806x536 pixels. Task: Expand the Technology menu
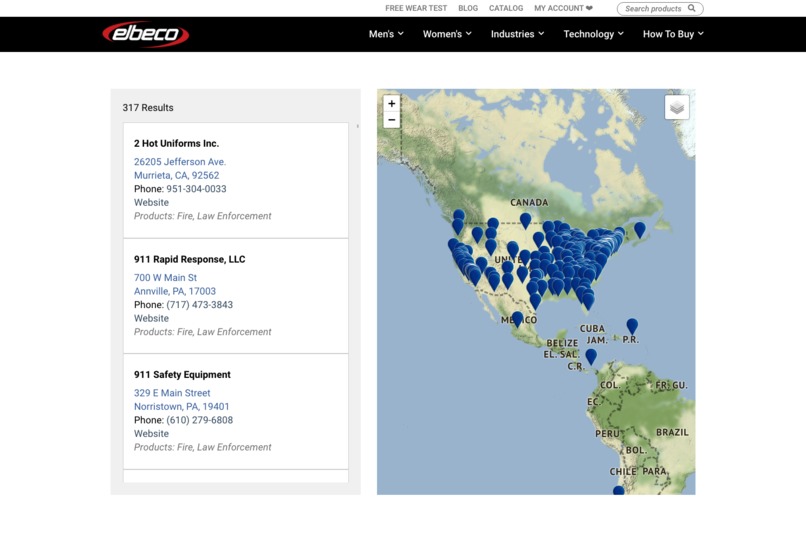click(x=594, y=34)
